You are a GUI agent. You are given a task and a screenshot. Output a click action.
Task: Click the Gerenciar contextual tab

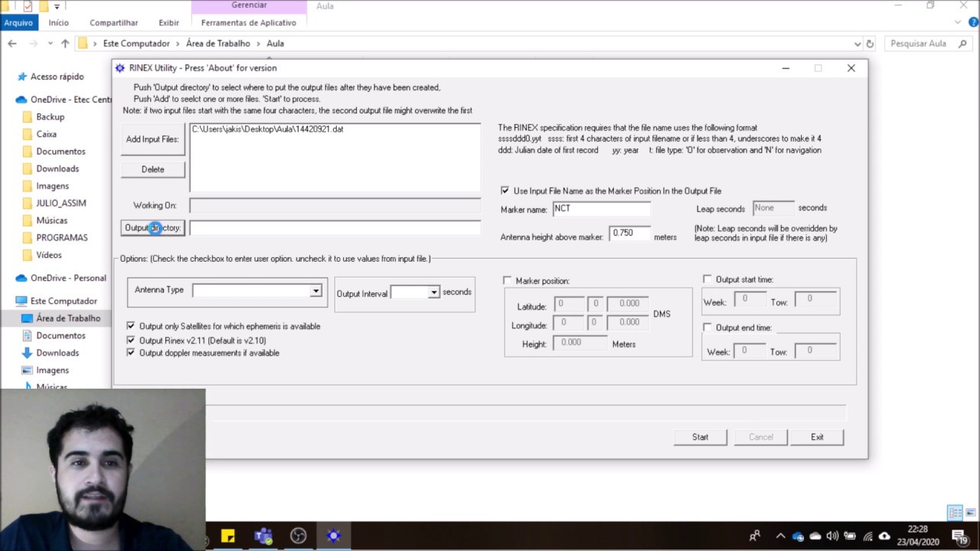[x=249, y=6]
